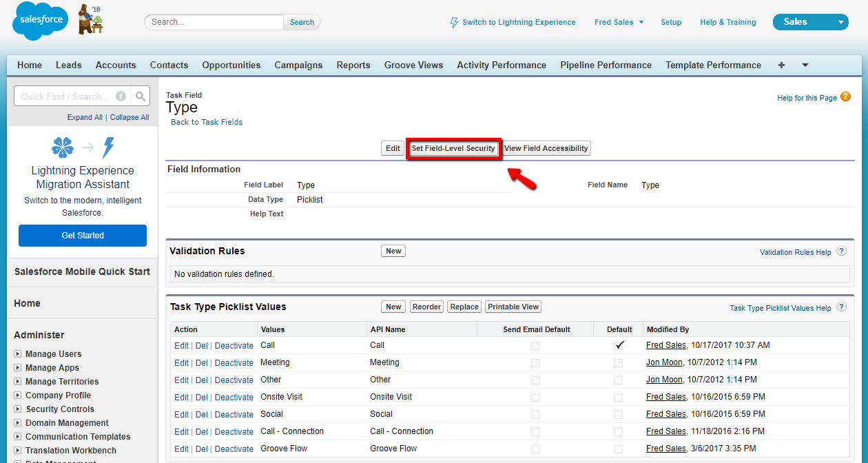The width and height of the screenshot is (868, 463).
Task: Switch to the Template Performance tab
Action: (x=714, y=65)
